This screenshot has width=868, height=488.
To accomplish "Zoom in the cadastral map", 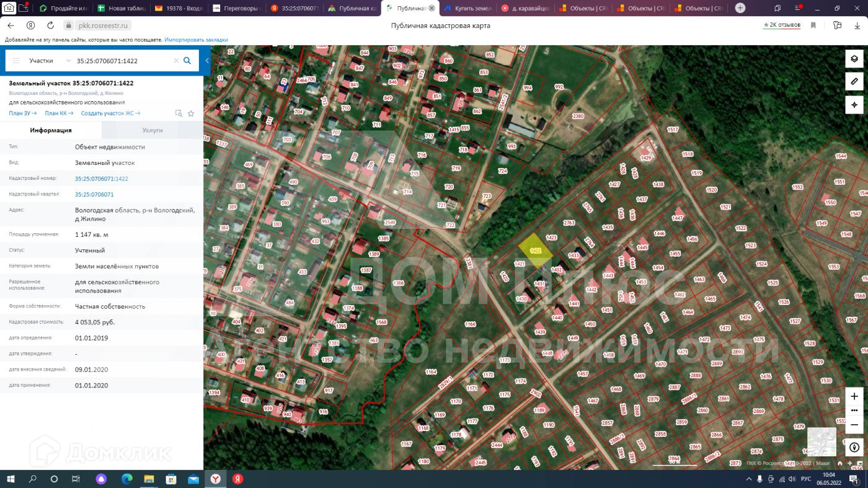I will click(854, 396).
